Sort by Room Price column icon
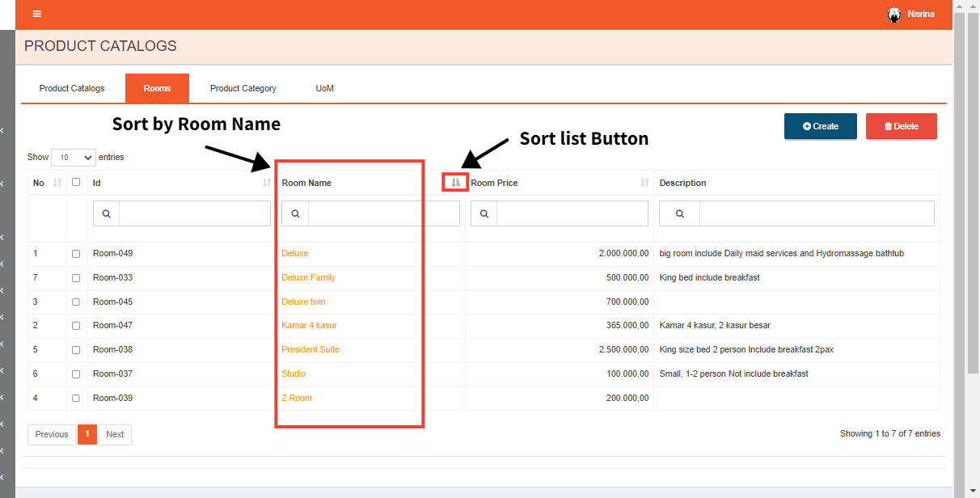Screen dimensions: 980x498 click(x=644, y=183)
